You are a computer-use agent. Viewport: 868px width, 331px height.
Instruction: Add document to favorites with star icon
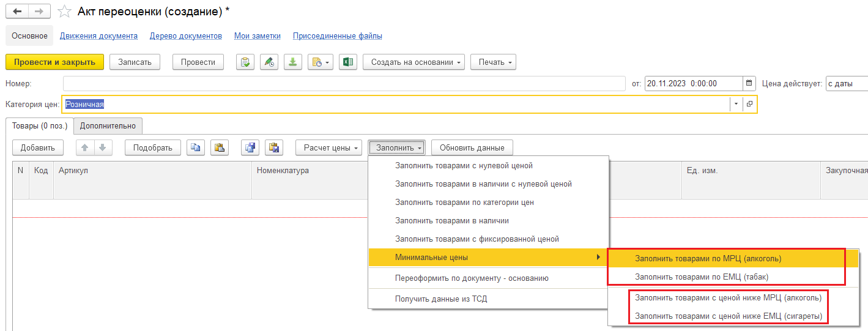(64, 12)
